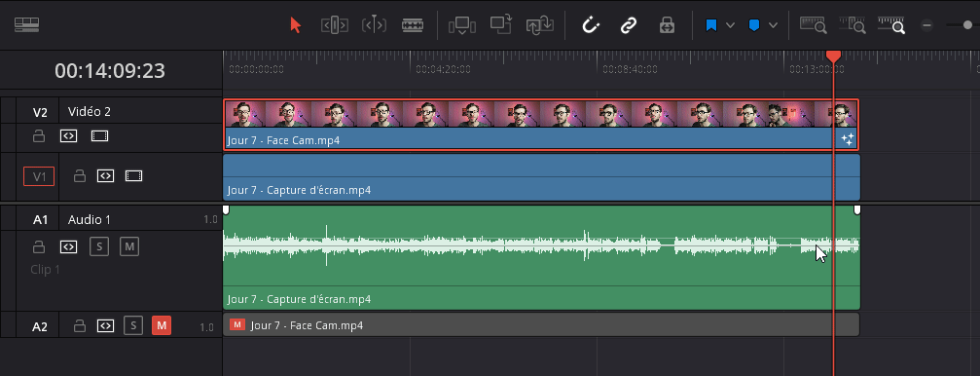The width and height of the screenshot is (980, 376).
Task: Click the Overwrite Clip toolbar icon
Action: pyautogui.click(x=500, y=25)
